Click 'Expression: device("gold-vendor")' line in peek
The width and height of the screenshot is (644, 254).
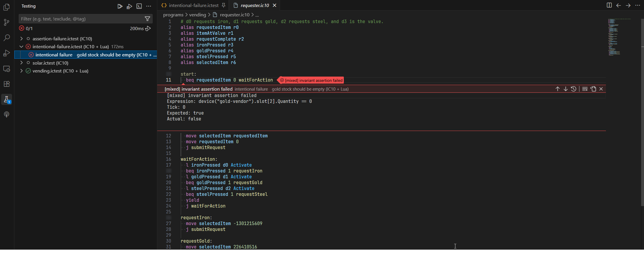(x=239, y=101)
